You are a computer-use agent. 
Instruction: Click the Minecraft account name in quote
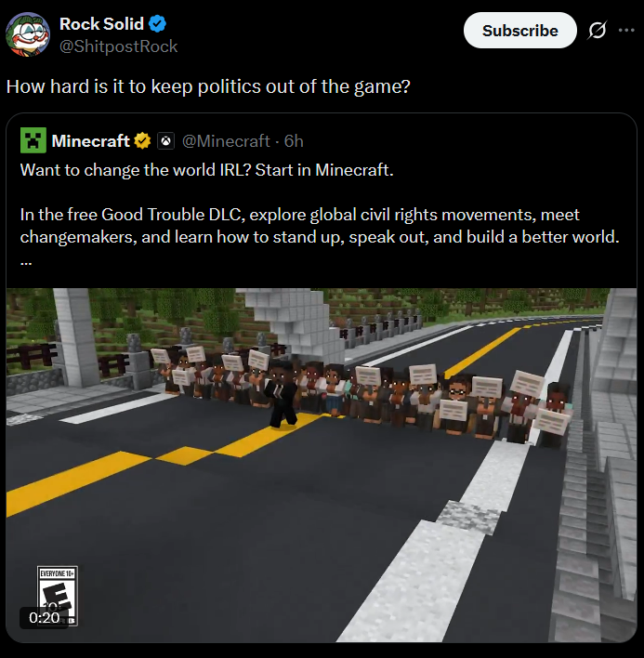[x=90, y=141]
